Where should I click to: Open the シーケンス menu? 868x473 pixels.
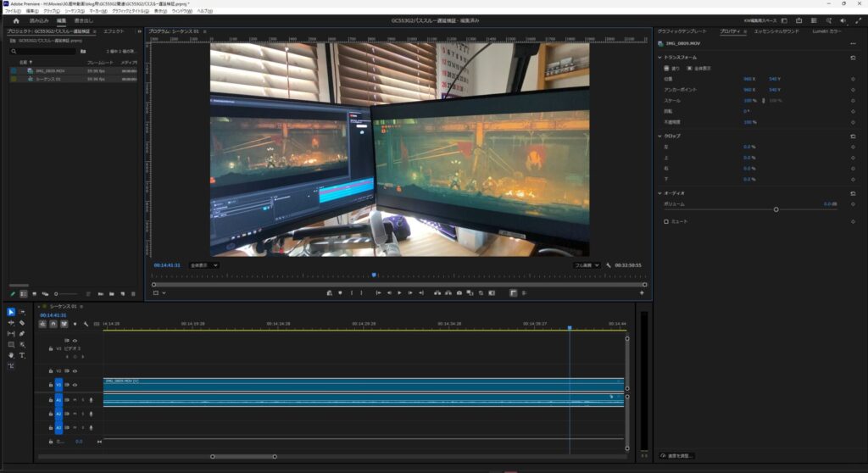coord(75,11)
